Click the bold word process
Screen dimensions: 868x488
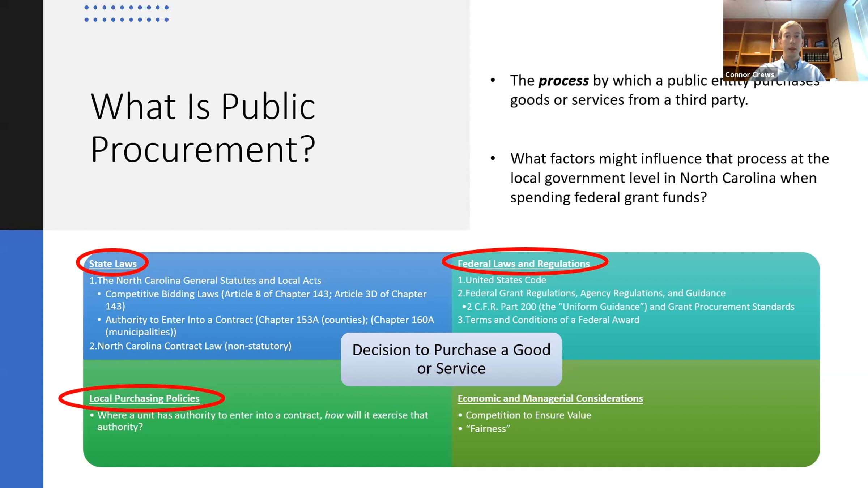click(563, 81)
